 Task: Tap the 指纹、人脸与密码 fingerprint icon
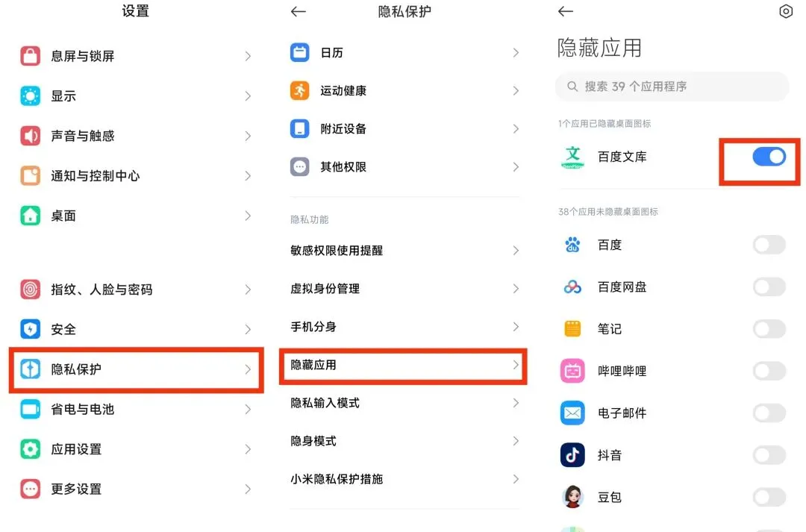coord(31,290)
